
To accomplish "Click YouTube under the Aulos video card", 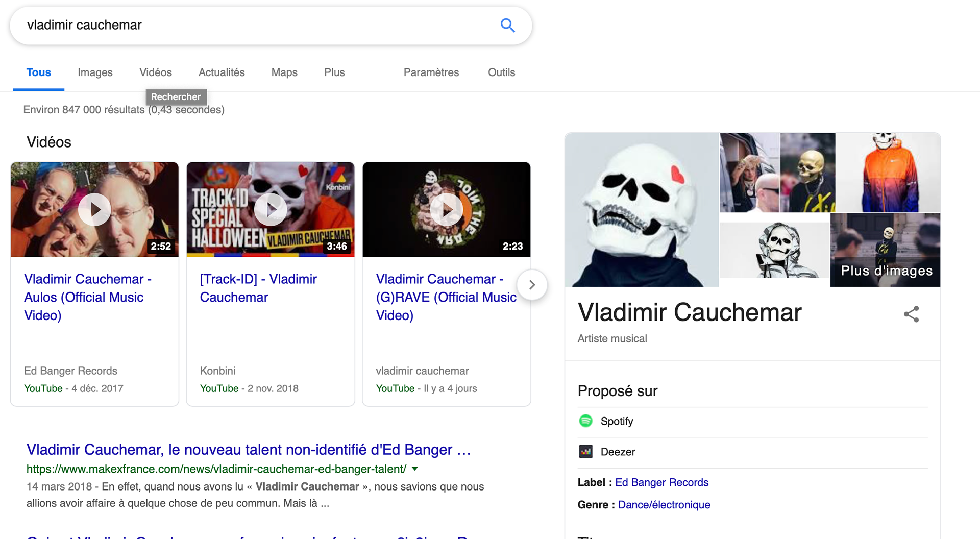I will pyautogui.click(x=43, y=388).
